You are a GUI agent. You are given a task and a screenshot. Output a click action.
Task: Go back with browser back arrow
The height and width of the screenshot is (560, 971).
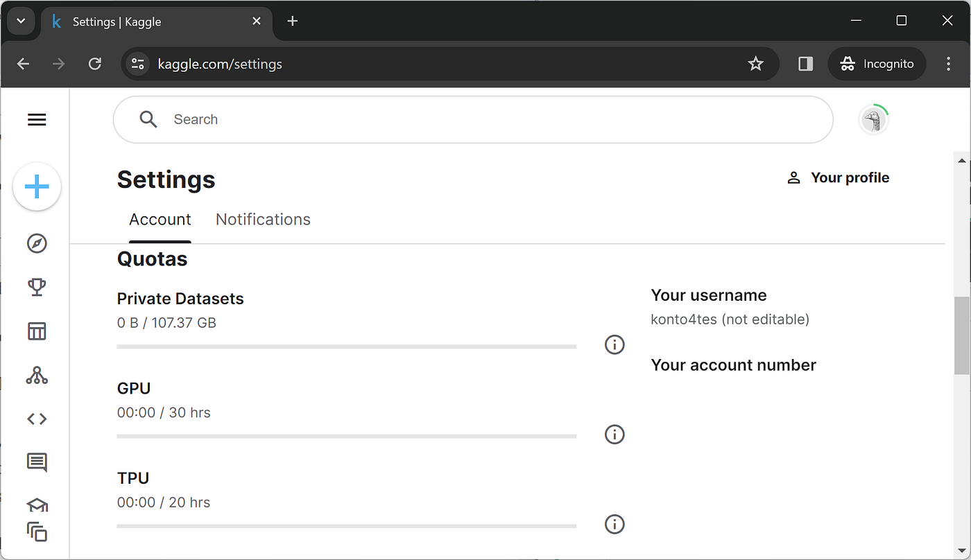[23, 64]
